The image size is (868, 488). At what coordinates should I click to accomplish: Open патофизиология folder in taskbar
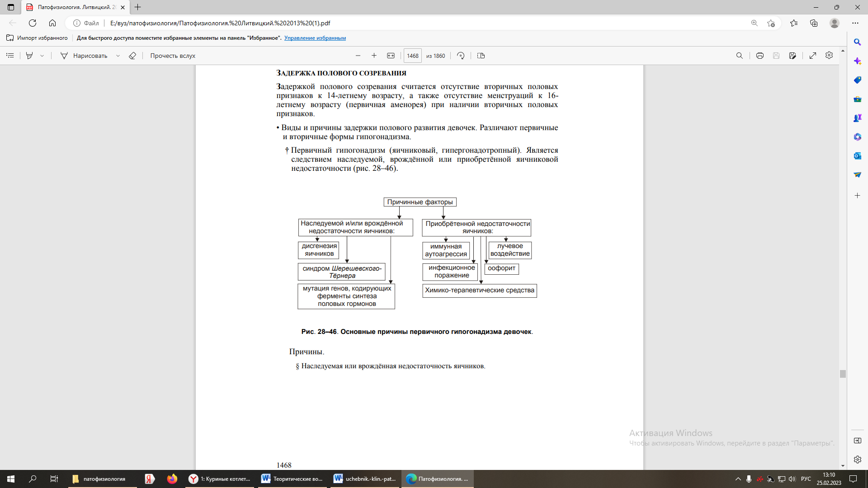(103, 479)
